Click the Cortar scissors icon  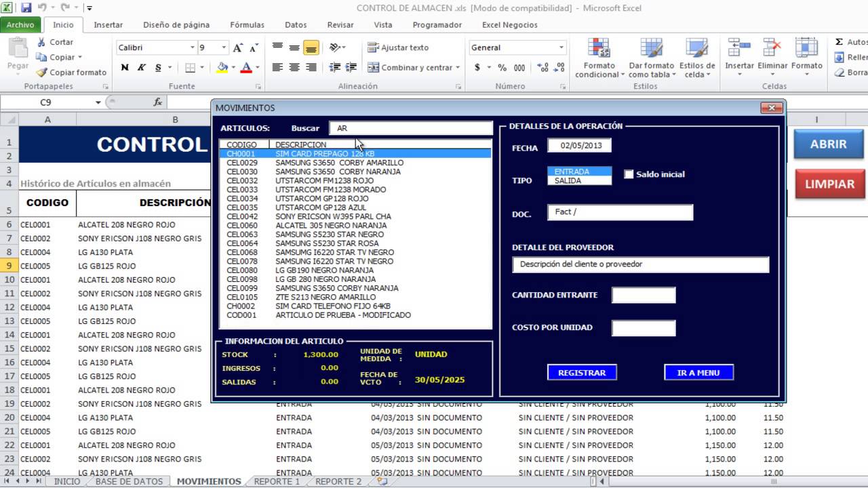pos(41,42)
